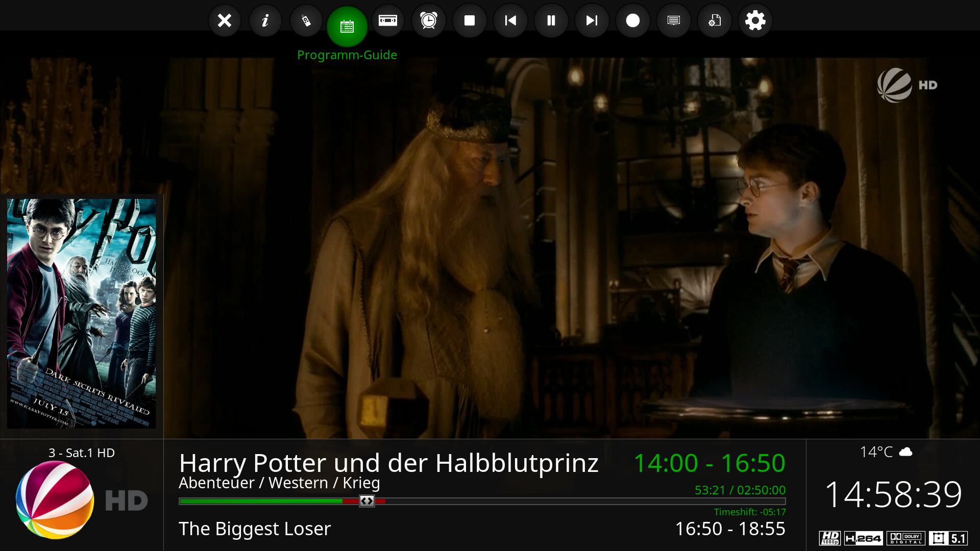Click next programme 'The Biggest Loser'
Screen dimensions: 980x551
pyautogui.click(x=255, y=529)
